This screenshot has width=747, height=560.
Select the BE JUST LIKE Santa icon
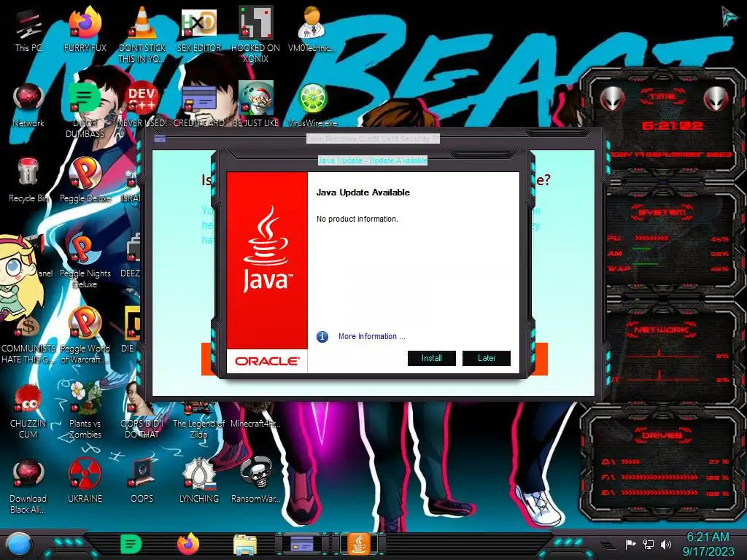[x=256, y=105]
